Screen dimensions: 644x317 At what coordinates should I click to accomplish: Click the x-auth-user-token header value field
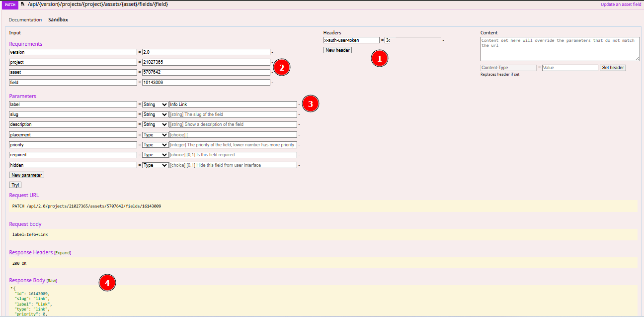pyautogui.click(x=413, y=40)
